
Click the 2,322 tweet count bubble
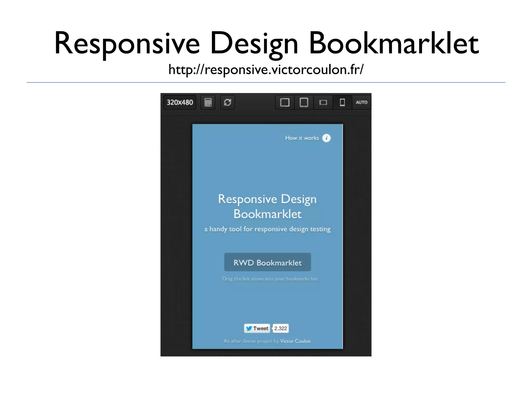(x=281, y=328)
